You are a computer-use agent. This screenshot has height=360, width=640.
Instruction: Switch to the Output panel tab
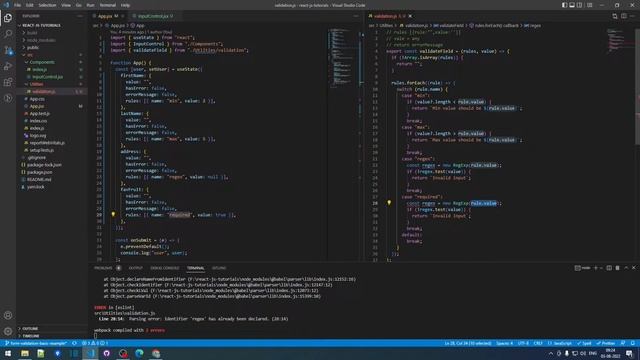136,268
